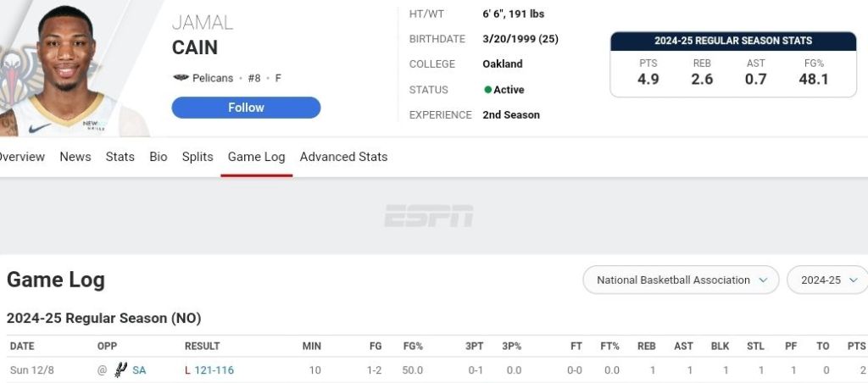This screenshot has height=383, width=868.
Task: Click the Pelicans team logo icon
Action: point(181,78)
